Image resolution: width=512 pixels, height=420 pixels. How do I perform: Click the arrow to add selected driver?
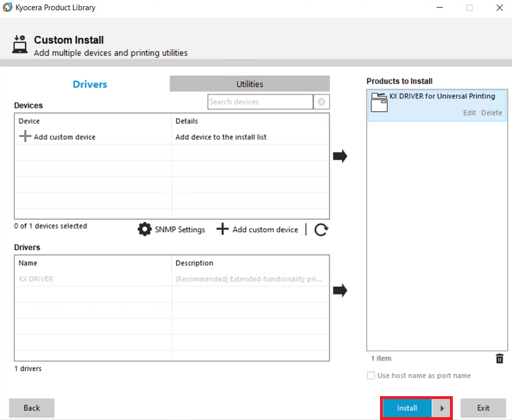tap(340, 290)
